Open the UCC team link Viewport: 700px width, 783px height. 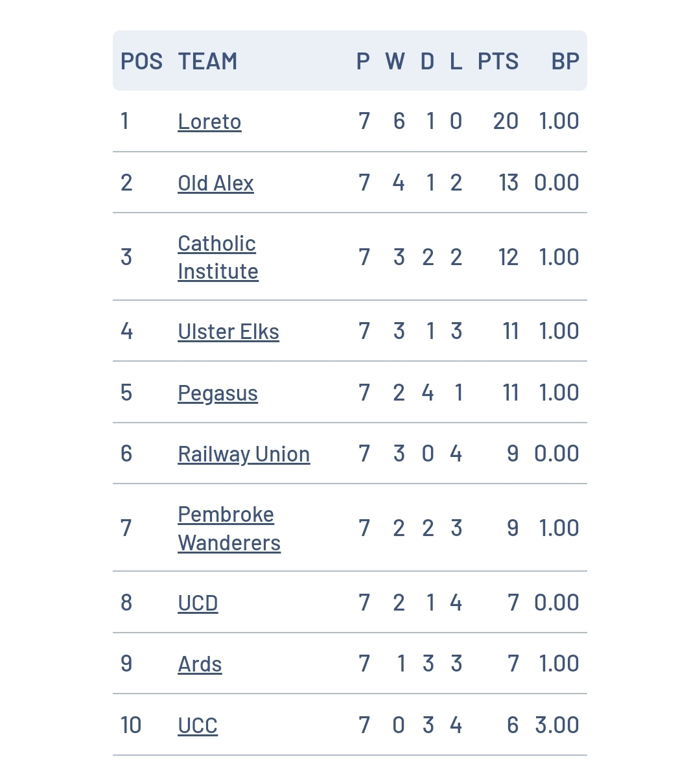point(198,725)
